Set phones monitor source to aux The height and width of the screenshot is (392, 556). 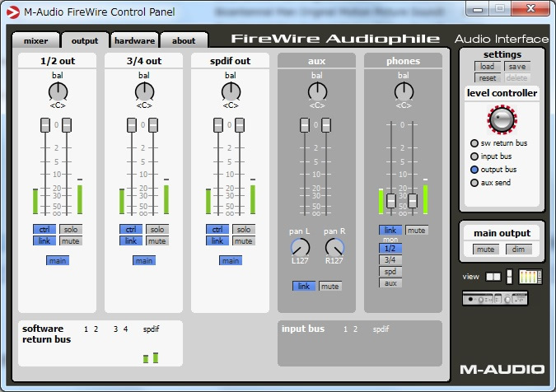click(390, 282)
